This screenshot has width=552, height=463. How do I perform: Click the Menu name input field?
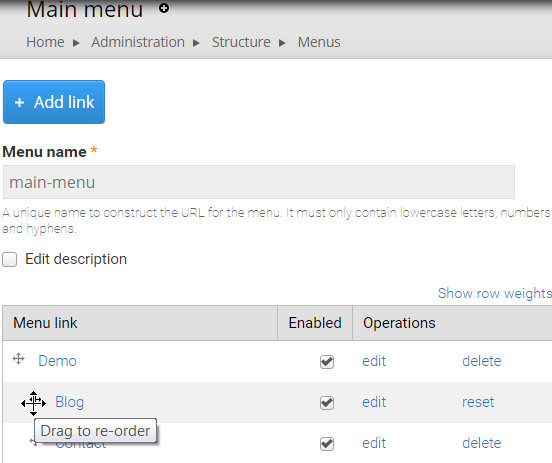point(259,182)
